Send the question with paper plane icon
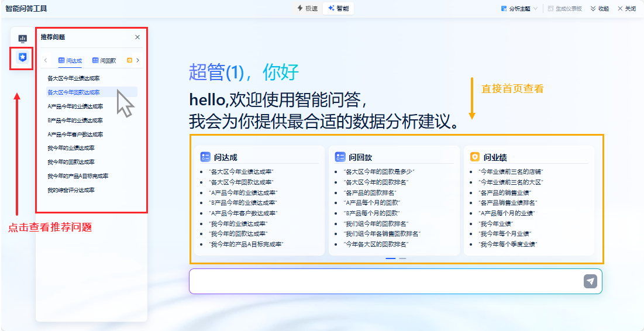 point(590,281)
